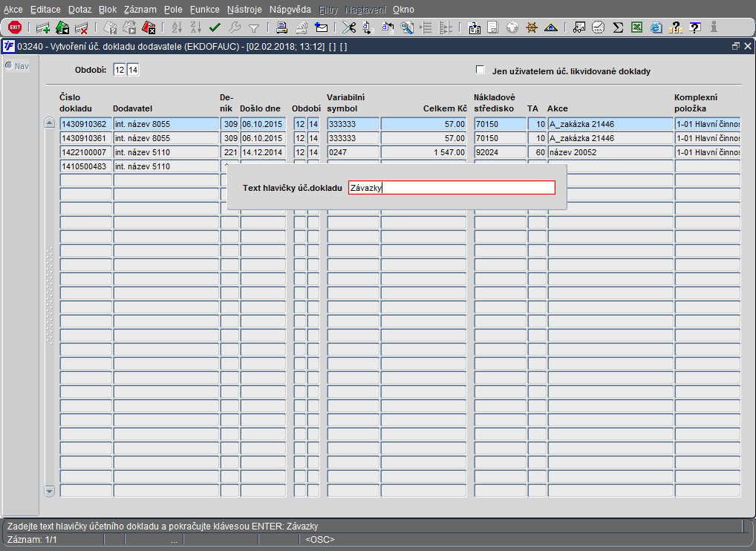Click scroll down arrow beside the table

(x=49, y=492)
